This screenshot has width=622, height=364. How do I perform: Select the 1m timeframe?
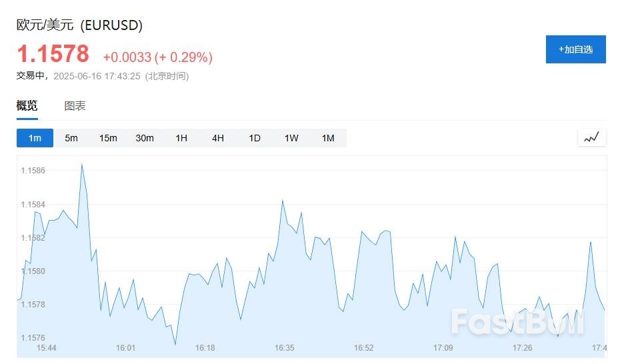(35, 138)
